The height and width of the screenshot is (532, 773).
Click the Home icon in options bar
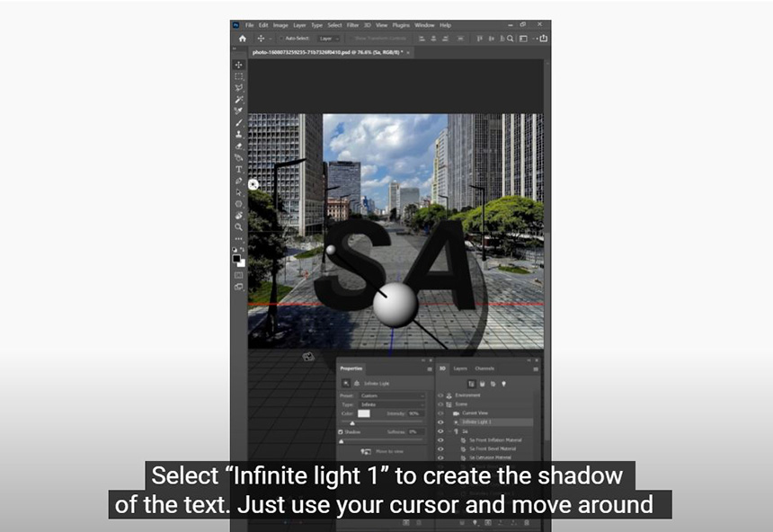tap(242, 39)
